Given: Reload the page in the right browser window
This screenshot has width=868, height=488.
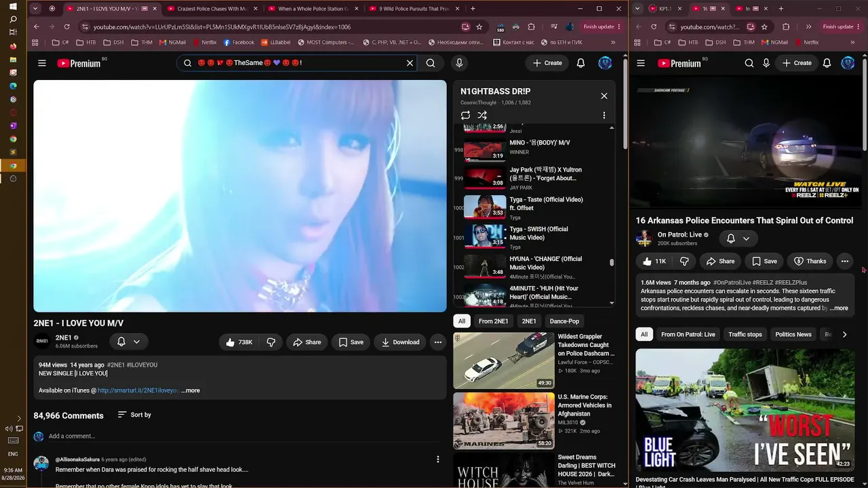Looking at the screenshot, I should coord(654,27).
